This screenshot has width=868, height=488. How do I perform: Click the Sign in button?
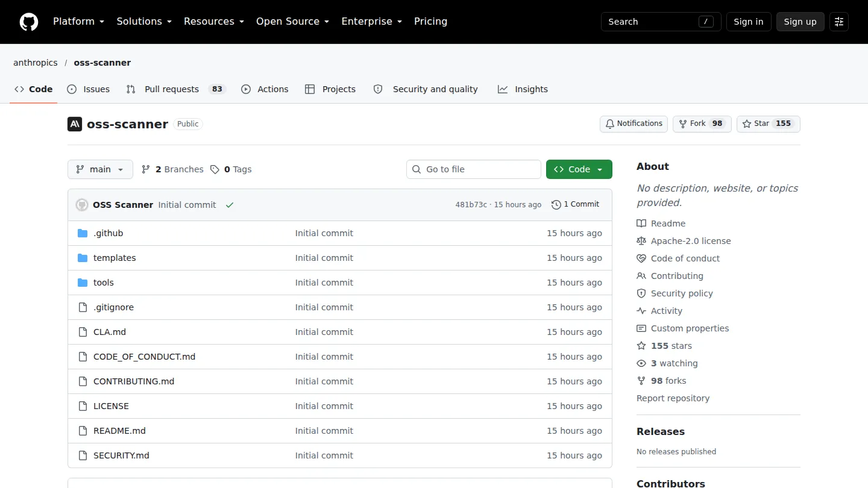(x=749, y=22)
